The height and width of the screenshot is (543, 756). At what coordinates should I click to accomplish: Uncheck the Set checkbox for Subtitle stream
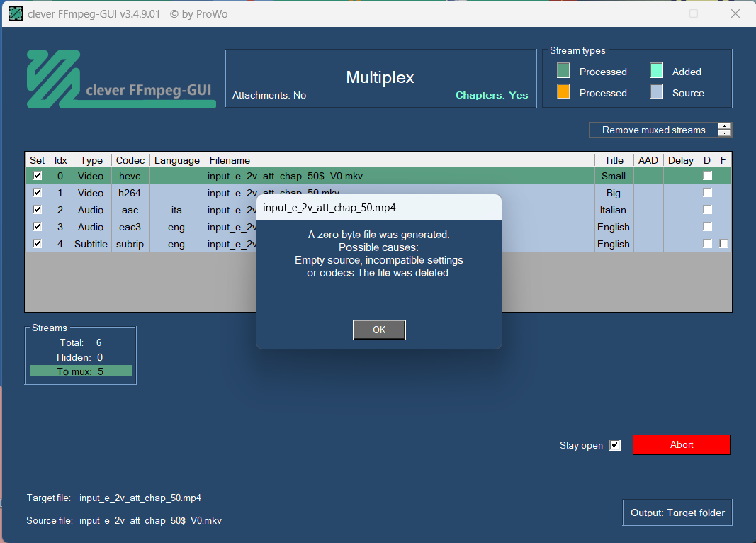[37, 244]
